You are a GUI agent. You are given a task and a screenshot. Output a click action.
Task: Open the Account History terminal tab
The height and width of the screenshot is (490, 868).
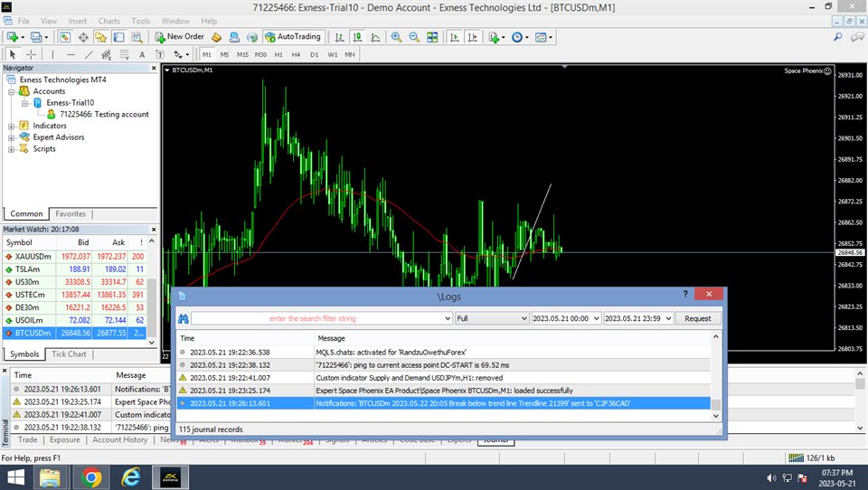tap(120, 439)
